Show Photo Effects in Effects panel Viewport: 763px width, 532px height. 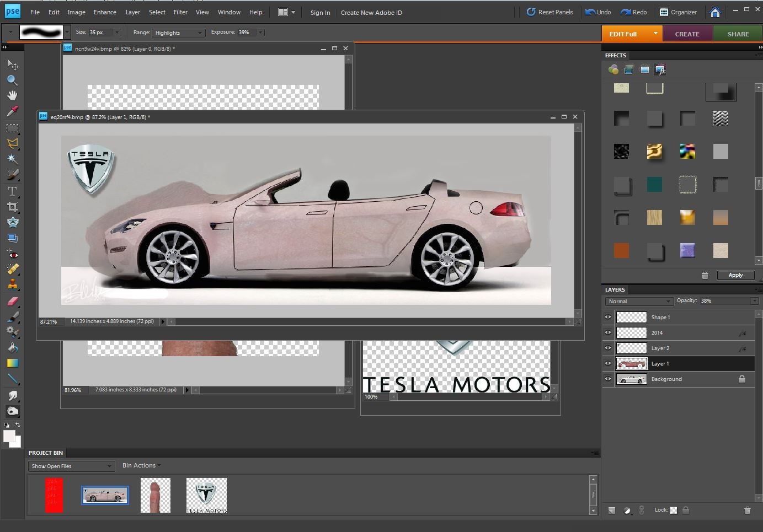coord(644,69)
